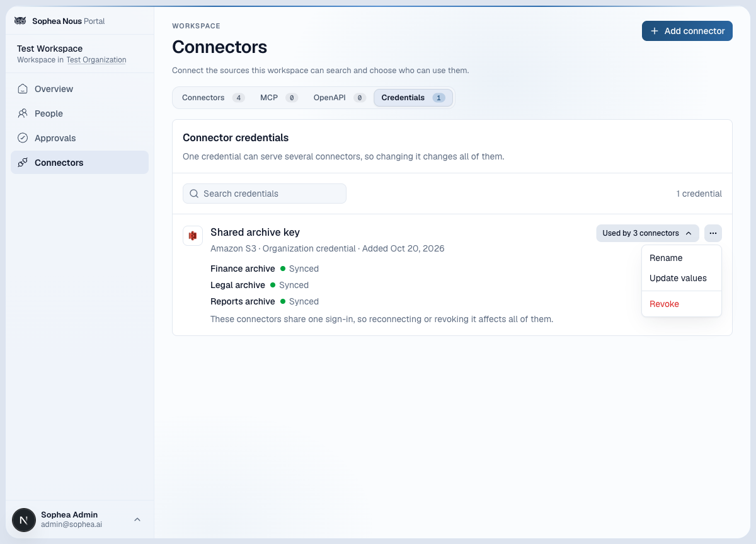This screenshot has height=544, width=756.
Task: Follow the Test Organization link
Action: point(96,60)
